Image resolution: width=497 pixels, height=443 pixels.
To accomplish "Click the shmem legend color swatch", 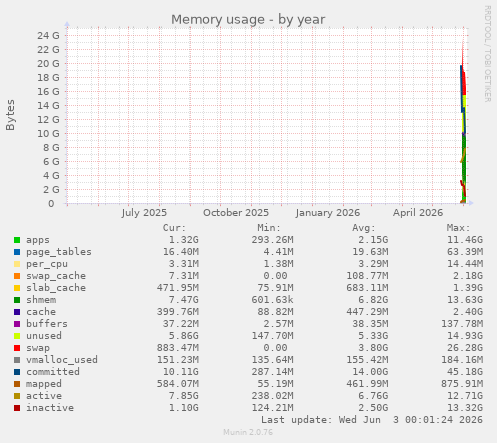I will (x=17, y=300).
